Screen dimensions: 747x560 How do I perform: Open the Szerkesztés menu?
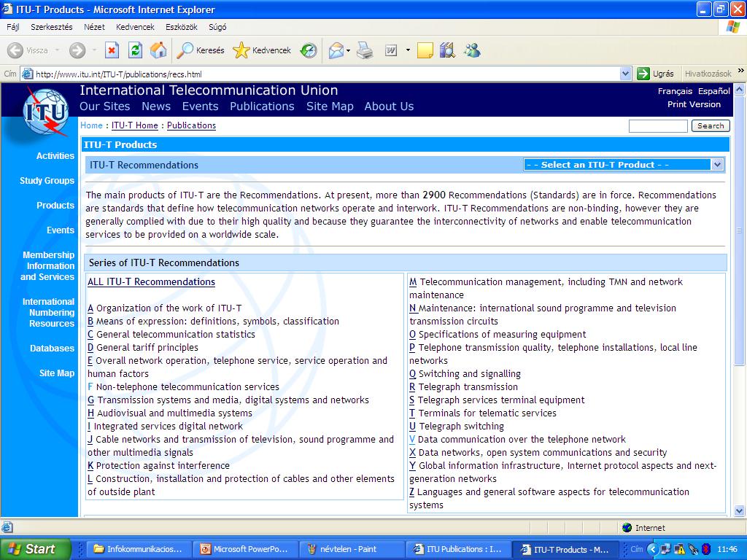(52, 27)
